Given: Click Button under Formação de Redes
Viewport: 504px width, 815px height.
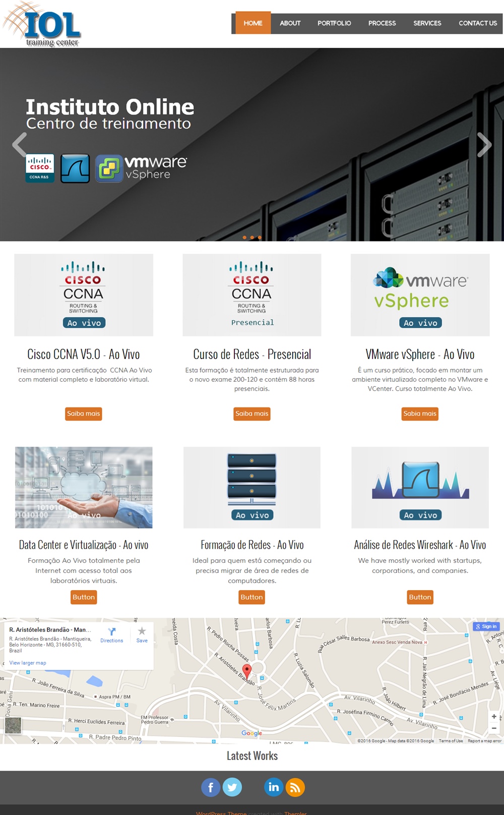Looking at the screenshot, I should (251, 597).
